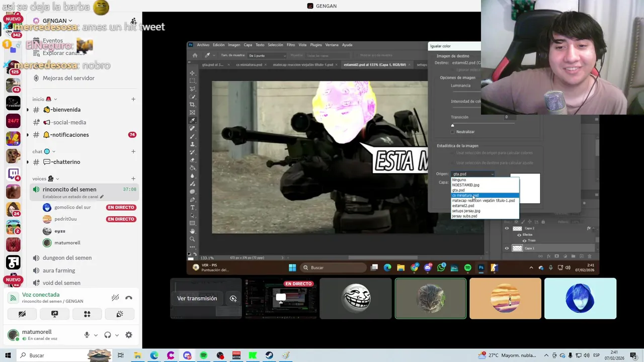
Task: Select the Move tool in streamed Photoshop
Action: coord(192,73)
